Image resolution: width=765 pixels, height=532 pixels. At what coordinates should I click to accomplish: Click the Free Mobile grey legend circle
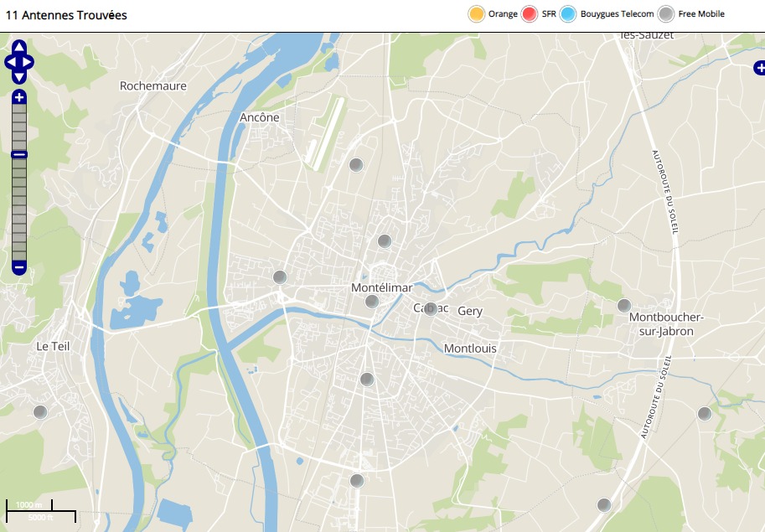tap(666, 13)
